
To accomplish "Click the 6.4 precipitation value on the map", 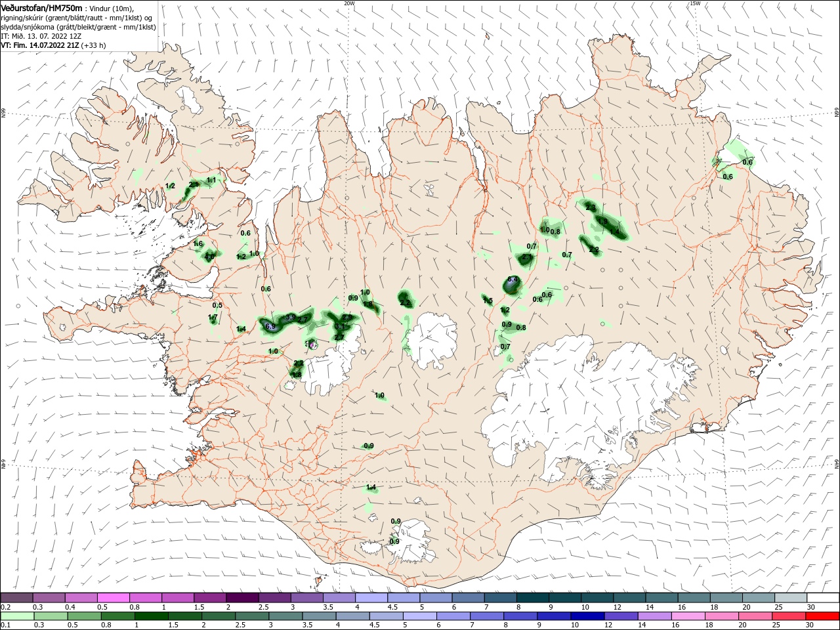I will (513, 280).
